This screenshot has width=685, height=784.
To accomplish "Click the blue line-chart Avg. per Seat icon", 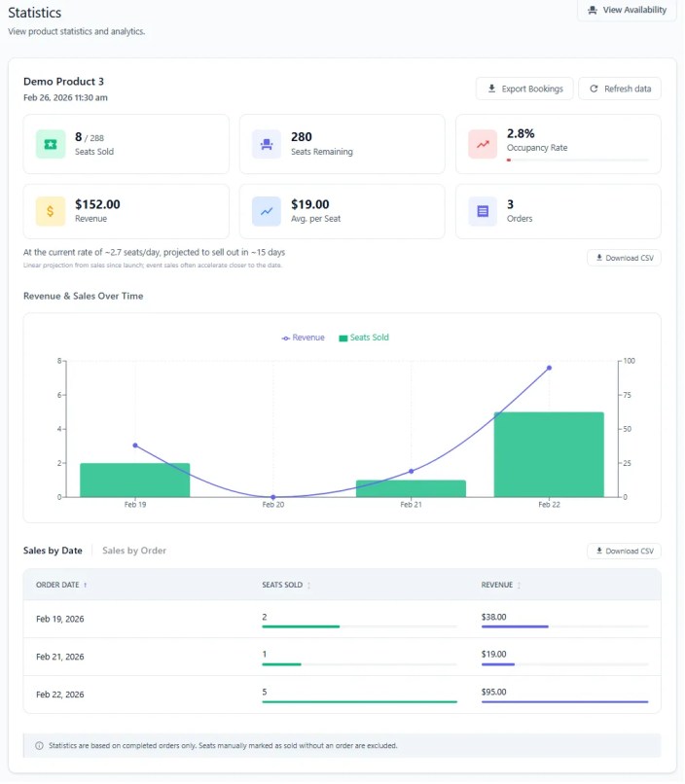I will tap(267, 211).
